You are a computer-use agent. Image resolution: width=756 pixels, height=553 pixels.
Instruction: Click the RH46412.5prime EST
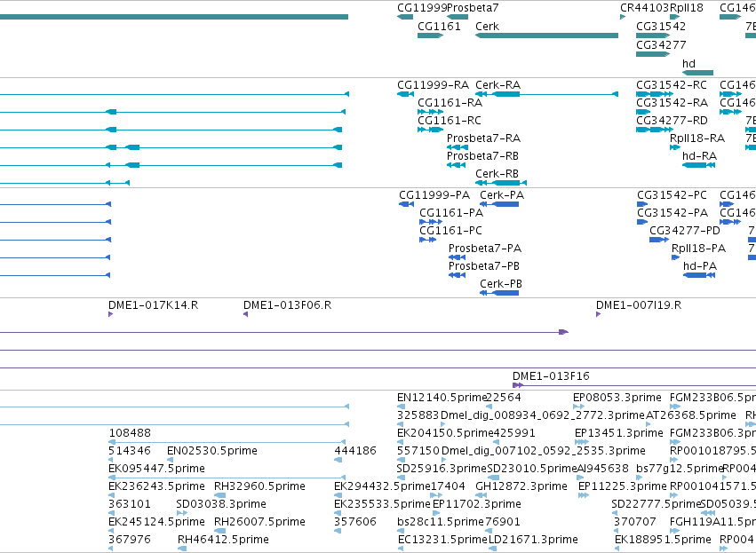[182, 549]
